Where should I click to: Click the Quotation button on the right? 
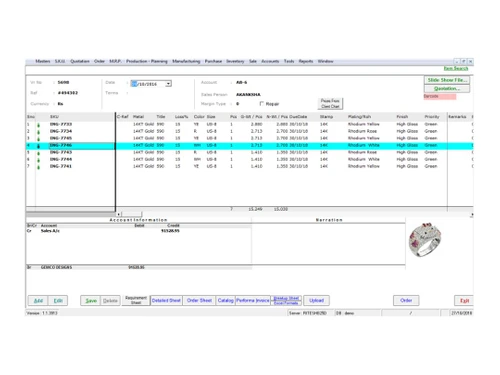coord(447,88)
